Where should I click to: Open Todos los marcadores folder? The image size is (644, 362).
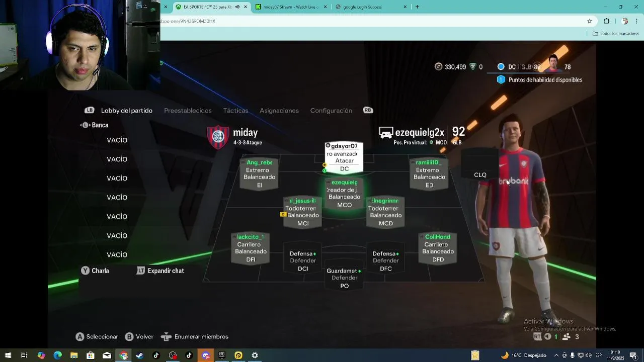616,34
